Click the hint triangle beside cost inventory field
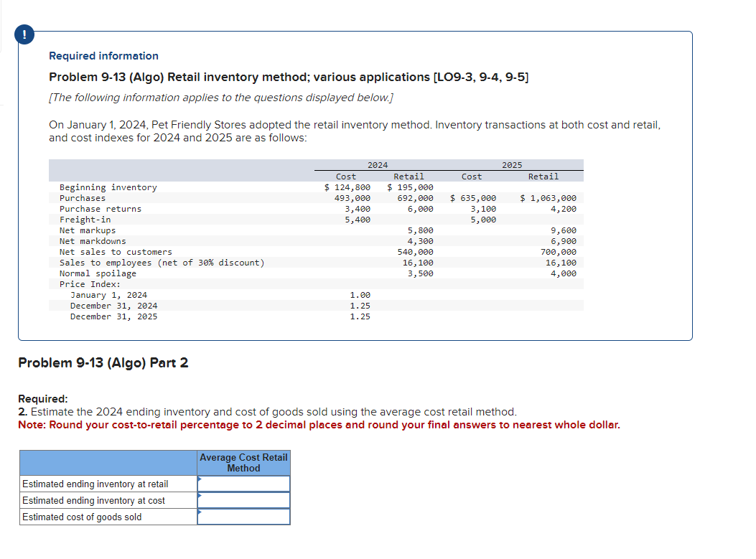756x559 pixels. 200,496
